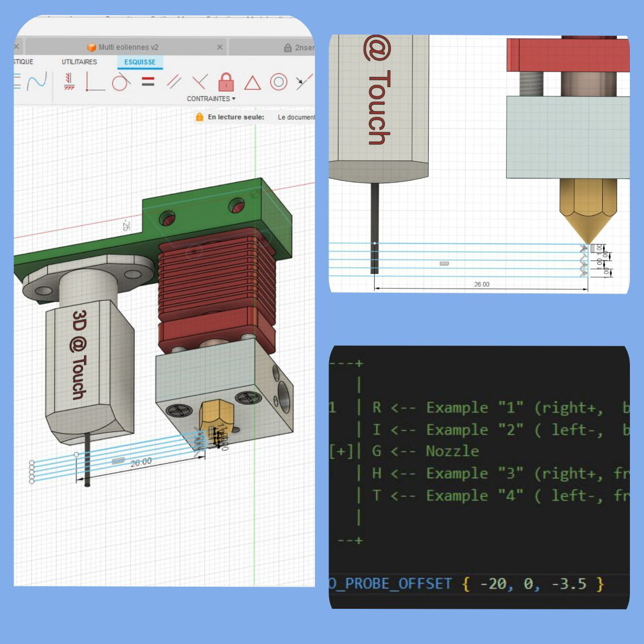644x644 pixels.
Task: Click the orange cube document icon
Action: click(92, 47)
